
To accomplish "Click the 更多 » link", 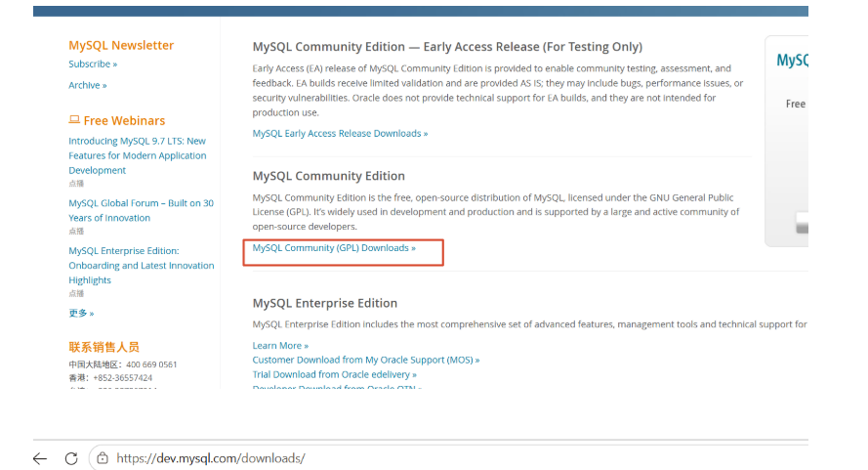I will coord(81,313).
